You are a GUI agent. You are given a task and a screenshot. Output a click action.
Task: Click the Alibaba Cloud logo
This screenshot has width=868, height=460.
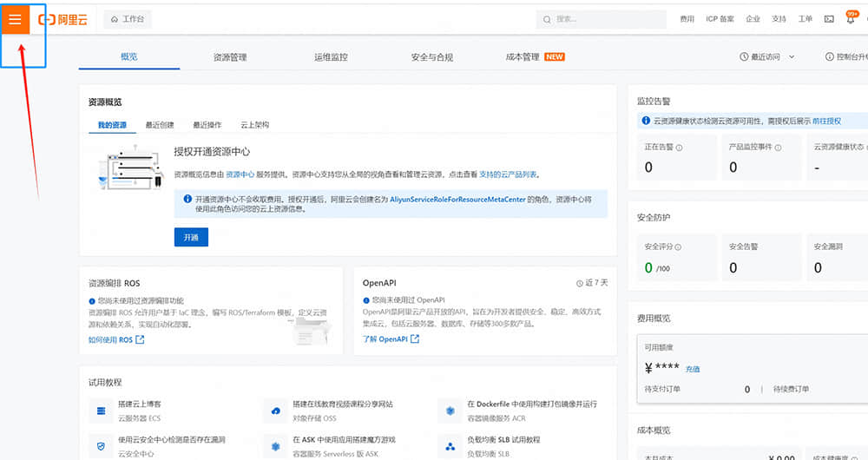pos(63,19)
